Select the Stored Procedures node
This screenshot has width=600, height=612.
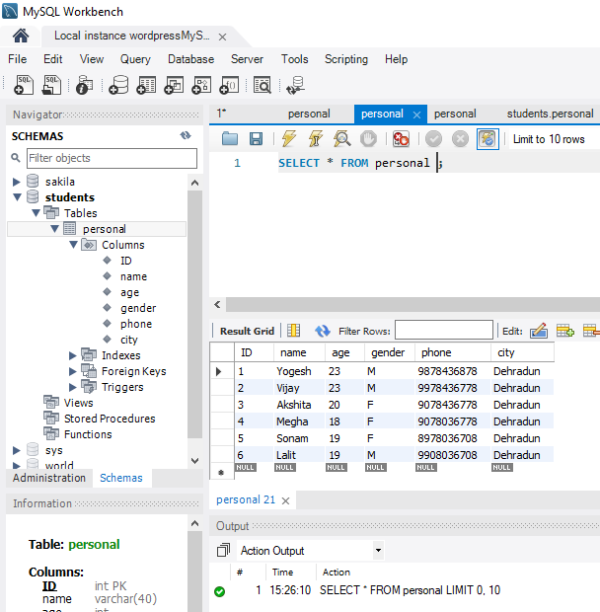109,418
